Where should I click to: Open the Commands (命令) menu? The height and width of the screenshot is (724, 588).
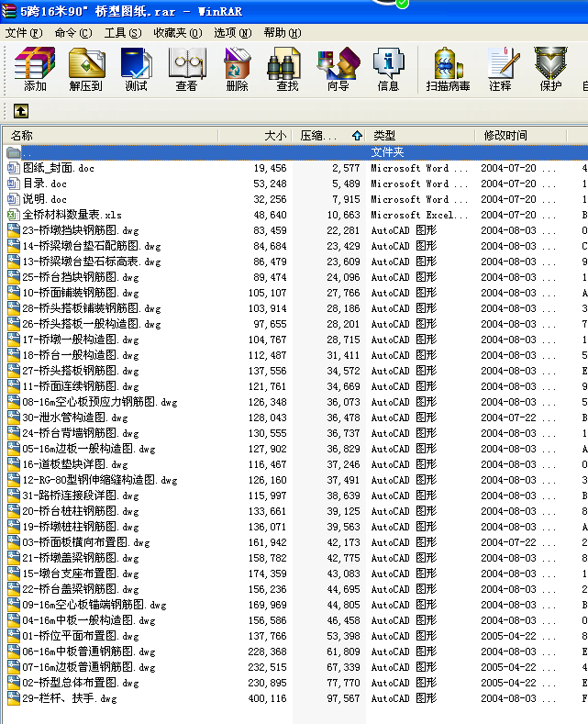point(72,33)
